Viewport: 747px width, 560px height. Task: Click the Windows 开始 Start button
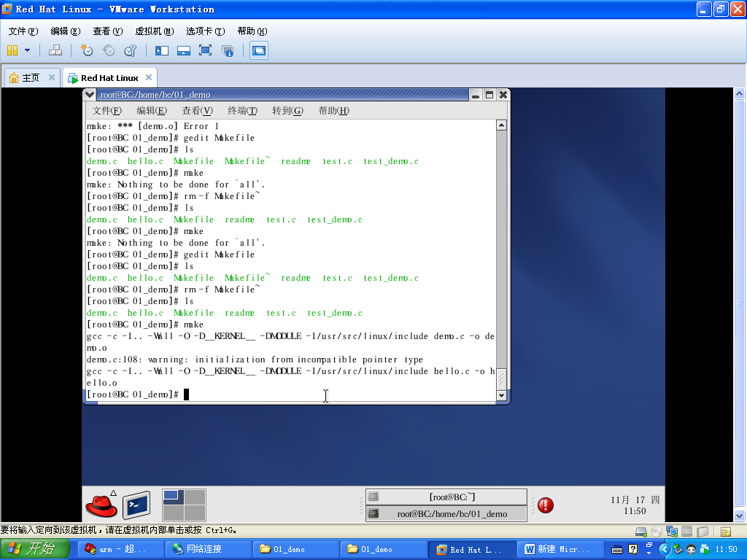pyautogui.click(x=35, y=549)
